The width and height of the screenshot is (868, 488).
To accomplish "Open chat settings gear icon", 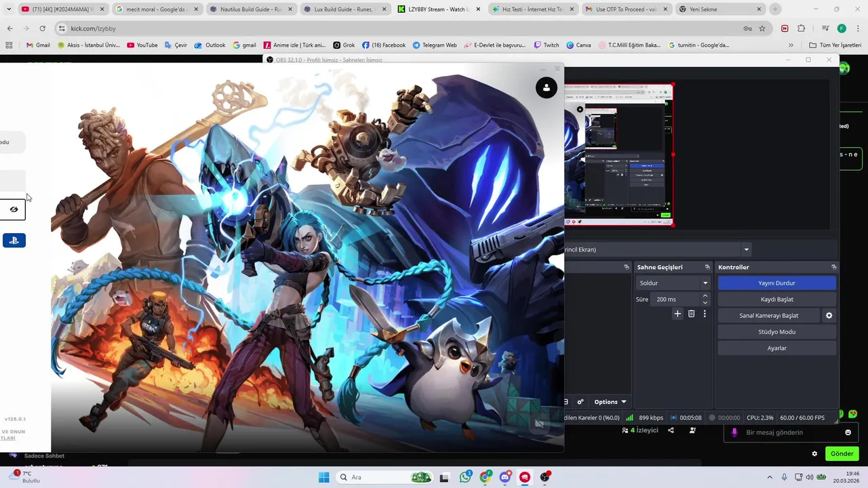I will tap(814, 453).
